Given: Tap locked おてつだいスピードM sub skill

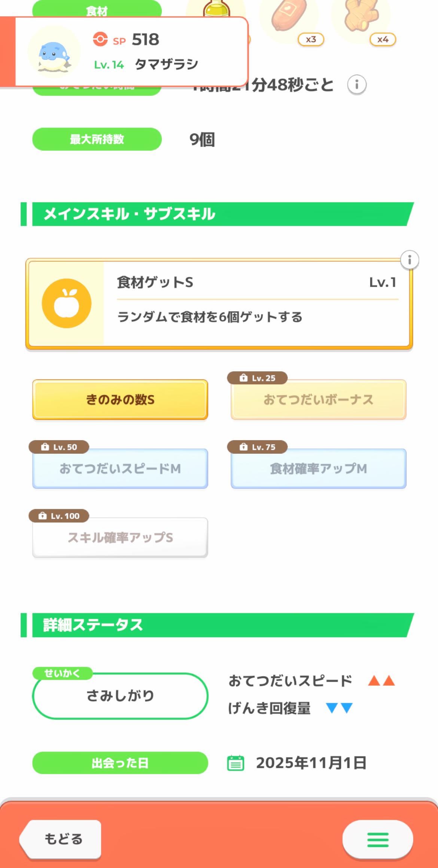Looking at the screenshot, I should point(120,469).
